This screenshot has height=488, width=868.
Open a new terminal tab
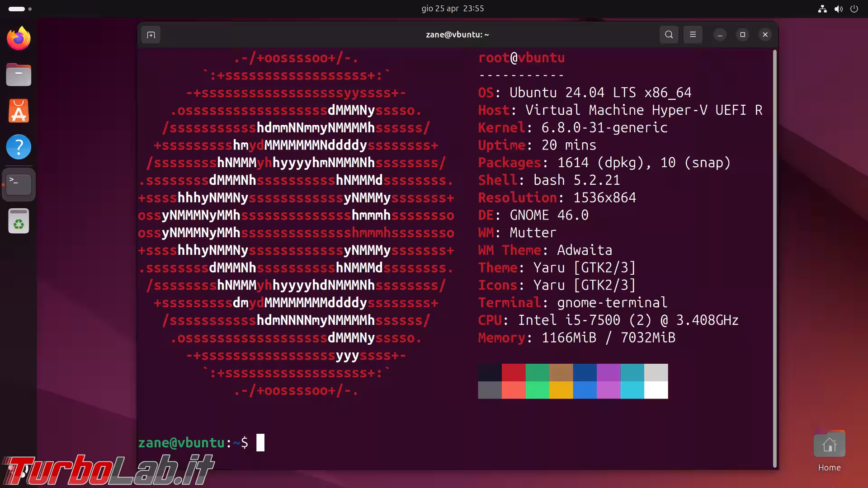[x=151, y=35]
